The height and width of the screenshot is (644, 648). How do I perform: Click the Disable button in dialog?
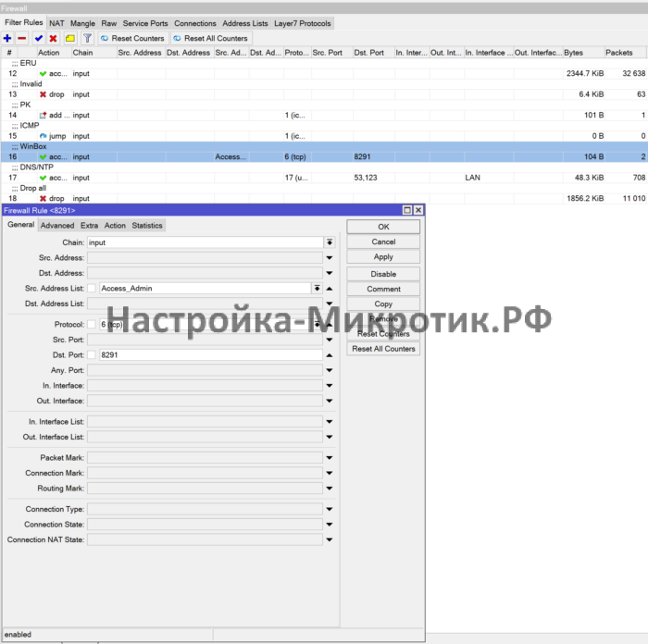point(383,274)
